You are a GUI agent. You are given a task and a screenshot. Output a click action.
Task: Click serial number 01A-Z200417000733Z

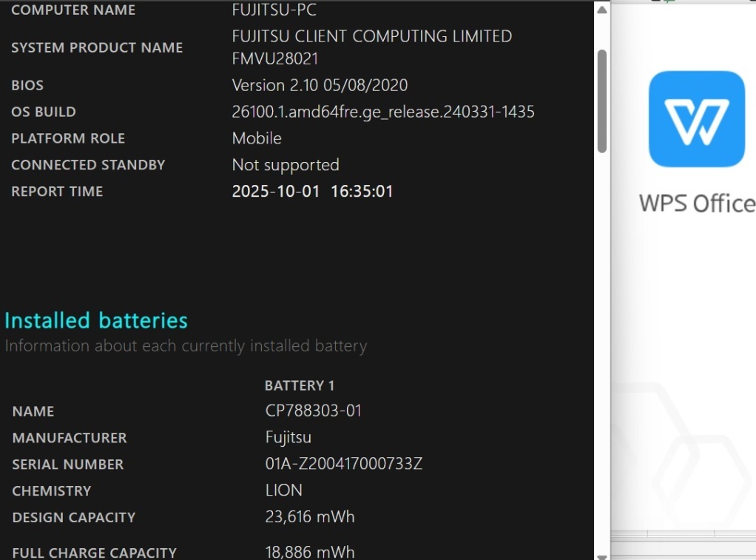pos(344,464)
